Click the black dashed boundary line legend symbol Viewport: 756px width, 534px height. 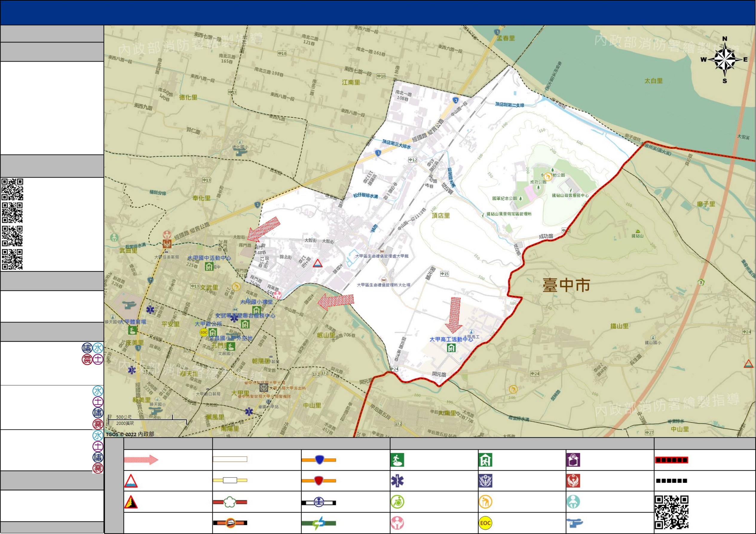pos(671,481)
